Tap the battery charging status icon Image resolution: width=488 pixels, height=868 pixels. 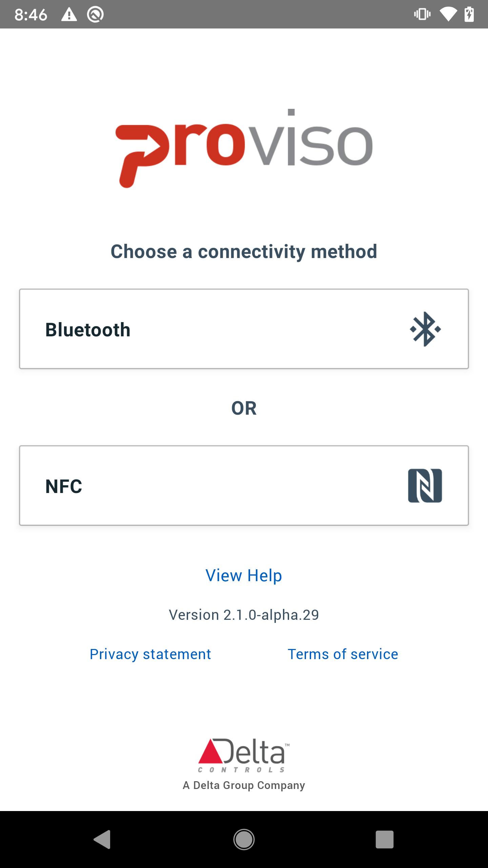pos(469,15)
